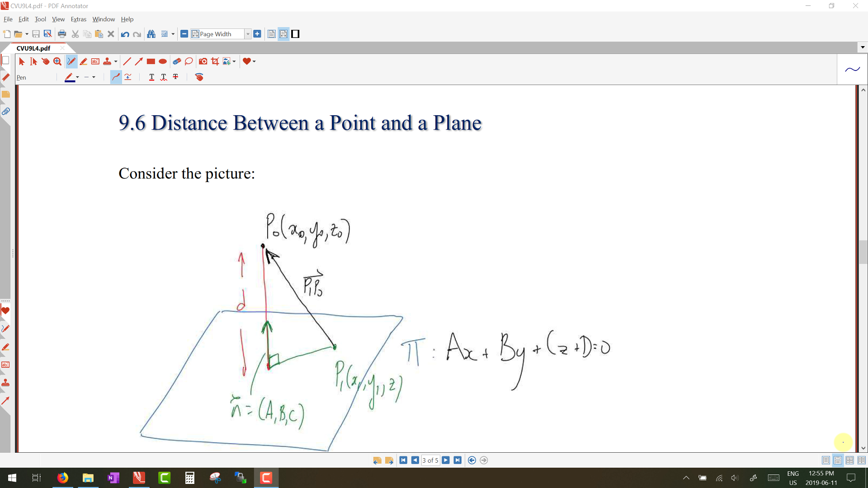
Task: Select the Crop tool
Action: click(x=215, y=61)
